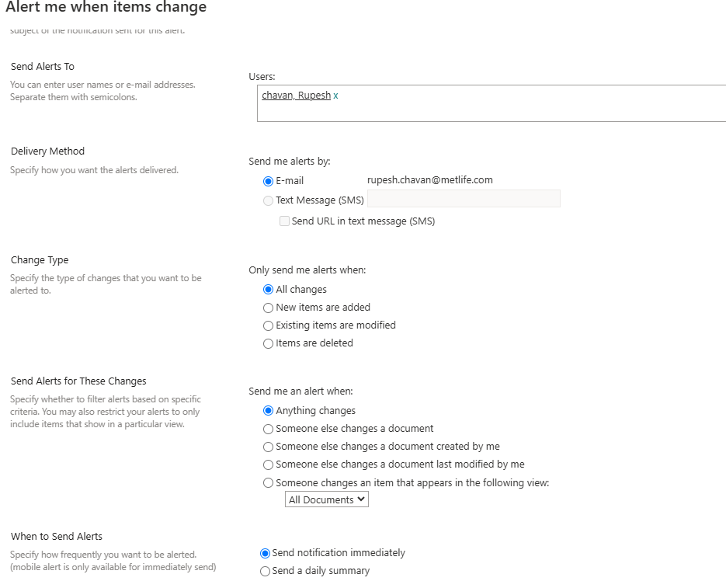Choose Someone else changes a document
This screenshot has width=726, height=588.
pyautogui.click(x=268, y=428)
